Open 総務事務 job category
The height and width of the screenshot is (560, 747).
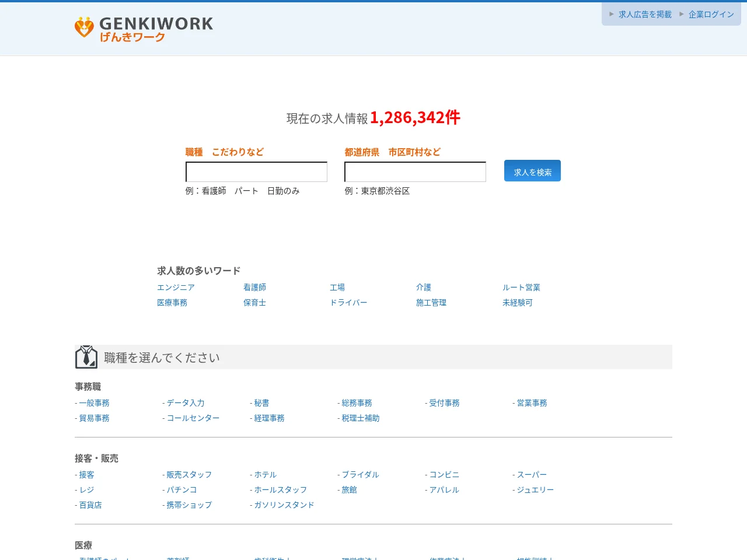tap(357, 403)
